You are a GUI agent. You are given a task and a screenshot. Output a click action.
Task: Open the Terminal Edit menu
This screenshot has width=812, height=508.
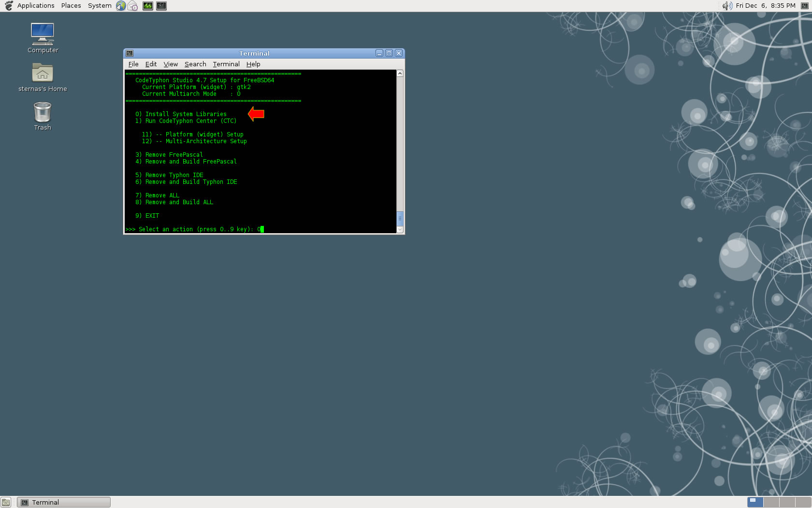coord(151,64)
